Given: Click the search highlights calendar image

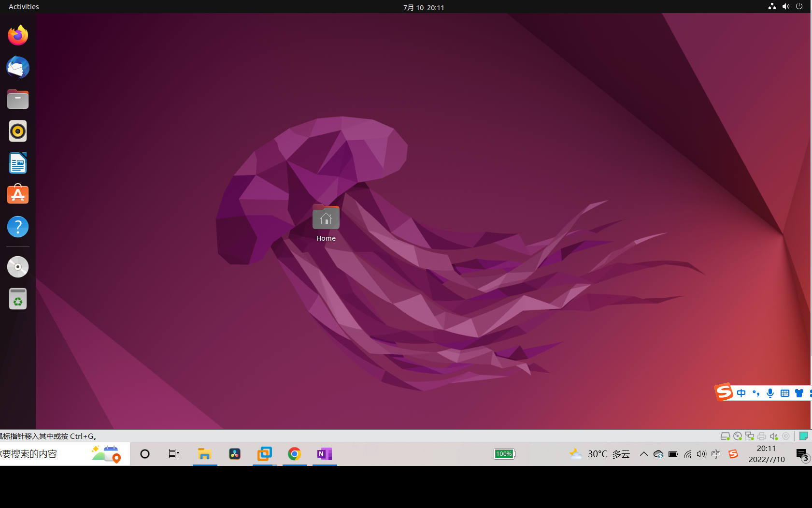Looking at the screenshot, I should 106,454.
